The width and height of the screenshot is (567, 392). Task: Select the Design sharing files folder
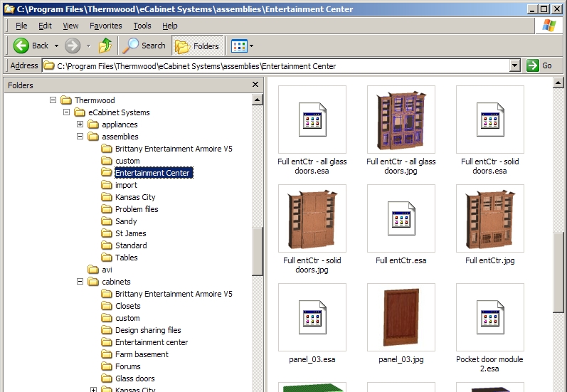pos(142,330)
